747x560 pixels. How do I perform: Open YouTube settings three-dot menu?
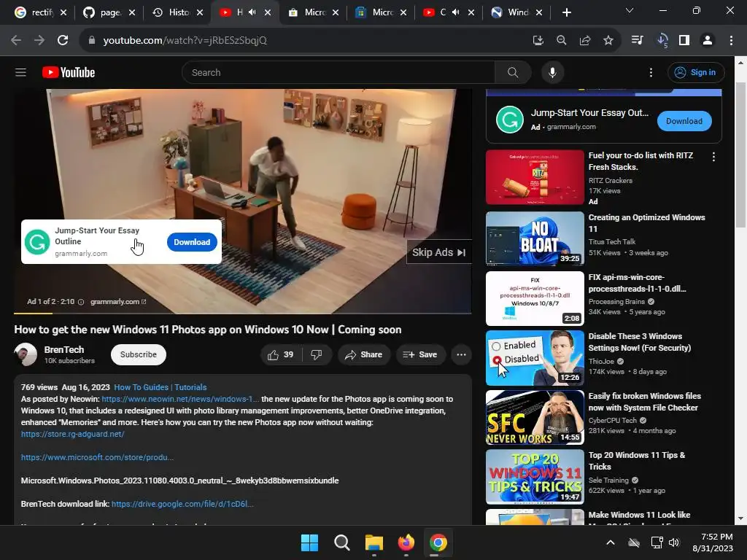[x=651, y=72]
